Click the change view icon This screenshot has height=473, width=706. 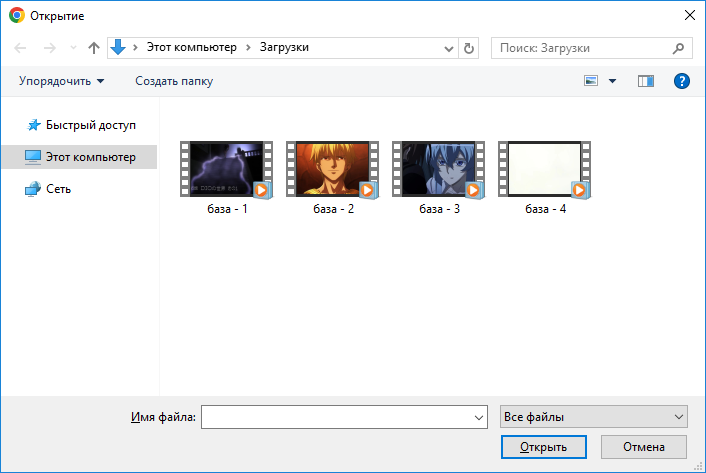[x=591, y=81]
